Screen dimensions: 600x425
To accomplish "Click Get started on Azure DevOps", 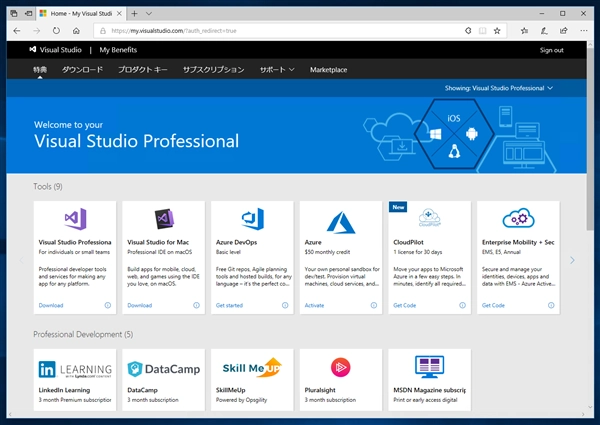I will 229,305.
